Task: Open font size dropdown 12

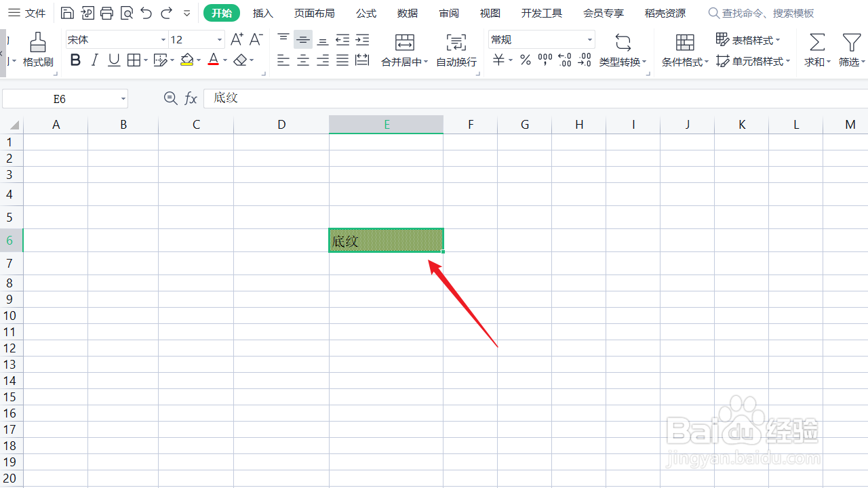Action: (220, 40)
